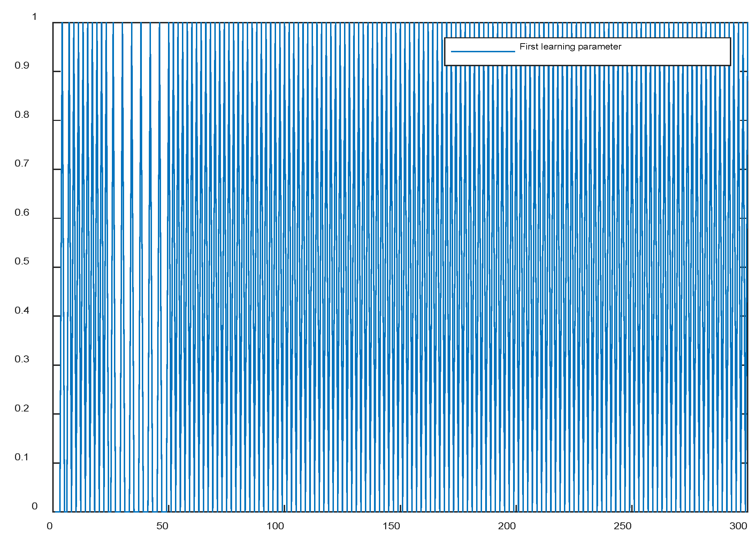Click the y-axis label 0.8
Viewport: 756px width, 538px height.
coord(22,115)
